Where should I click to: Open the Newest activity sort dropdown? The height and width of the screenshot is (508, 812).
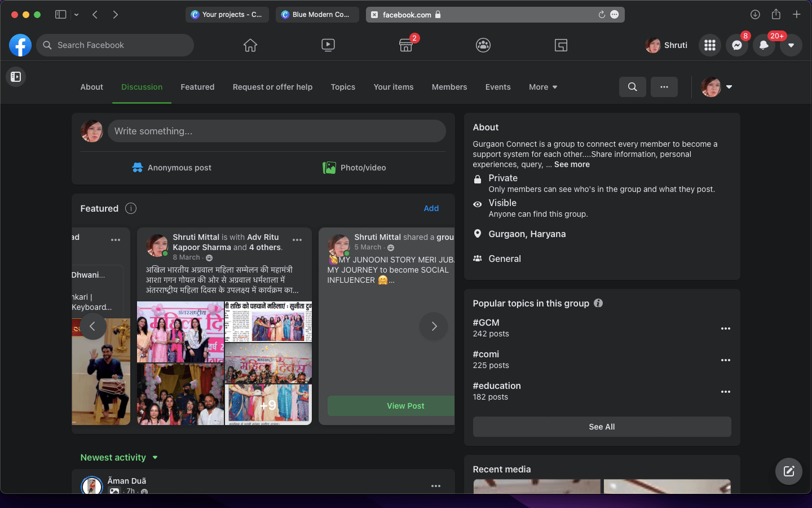(x=119, y=457)
